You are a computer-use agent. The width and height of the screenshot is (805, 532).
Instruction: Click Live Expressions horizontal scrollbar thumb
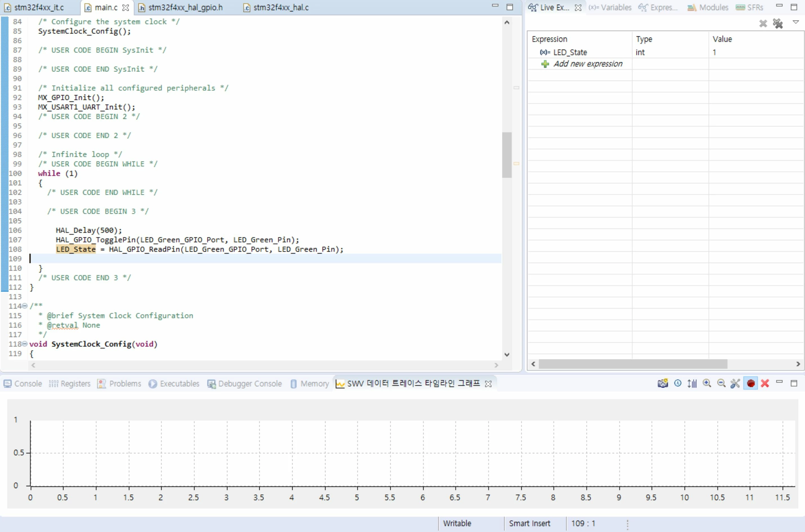pyautogui.click(x=633, y=364)
